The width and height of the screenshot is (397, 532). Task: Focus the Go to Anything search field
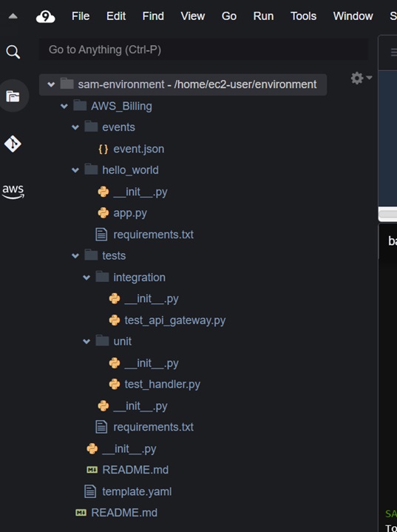point(204,50)
